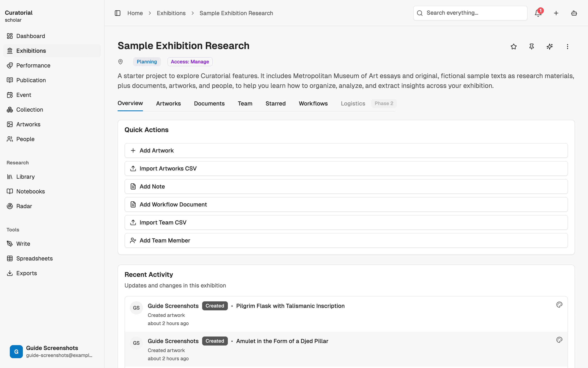The width and height of the screenshot is (588, 368).
Task: Open Collection in sidebar
Action: (52, 110)
